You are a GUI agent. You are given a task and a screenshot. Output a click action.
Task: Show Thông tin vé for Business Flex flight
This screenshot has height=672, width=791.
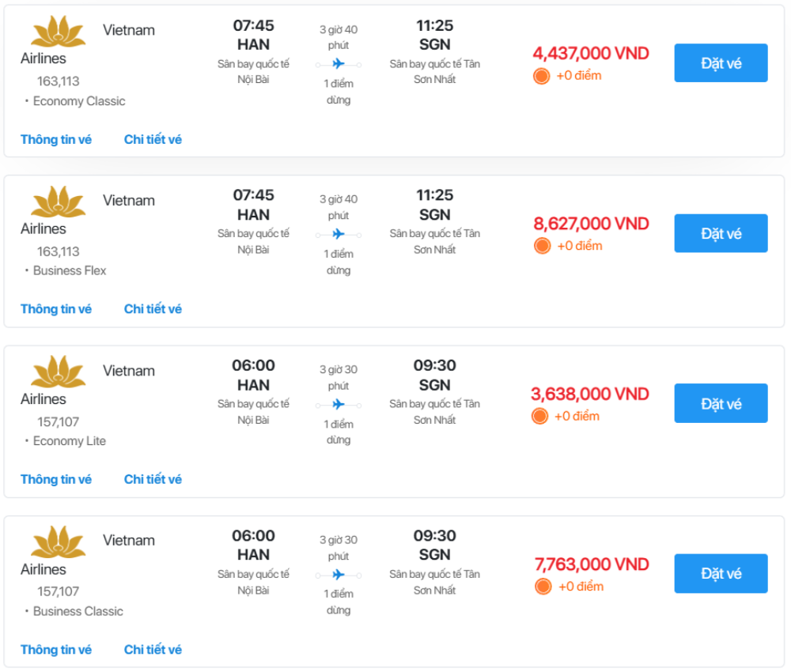tap(56, 309)
